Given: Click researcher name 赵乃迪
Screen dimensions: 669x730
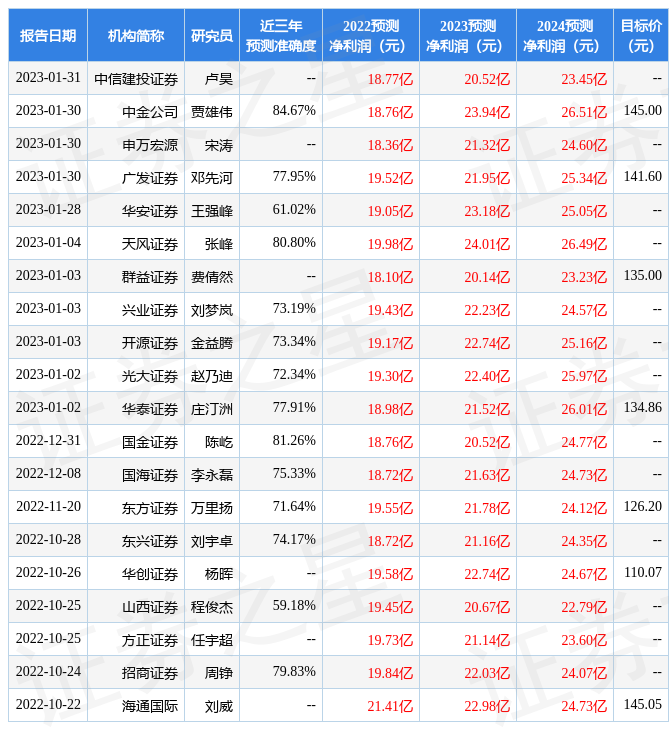Looking at the screenshot, I should point(212,376).
